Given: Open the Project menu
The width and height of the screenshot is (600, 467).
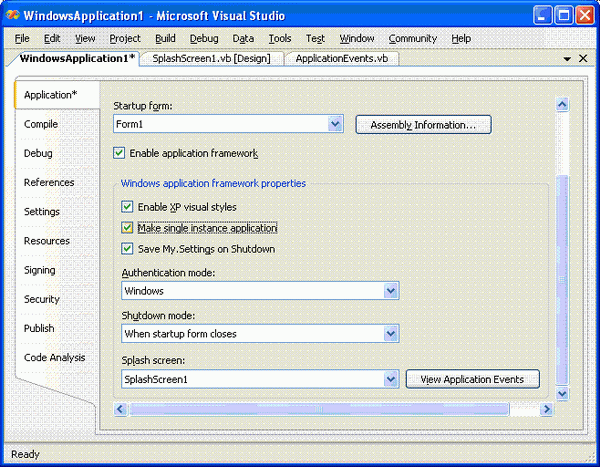Looking at the screenshot, I should coord(125,39).
